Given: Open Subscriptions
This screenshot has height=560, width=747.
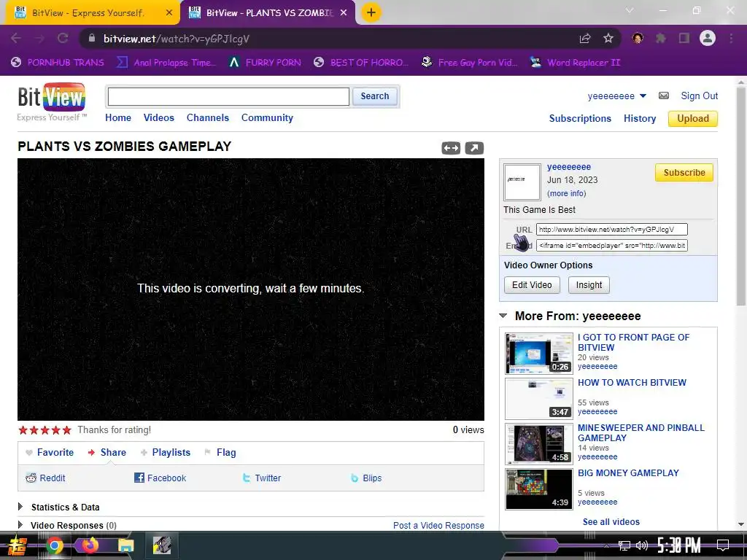Looking at the screenshot, I should pos(580,119).
